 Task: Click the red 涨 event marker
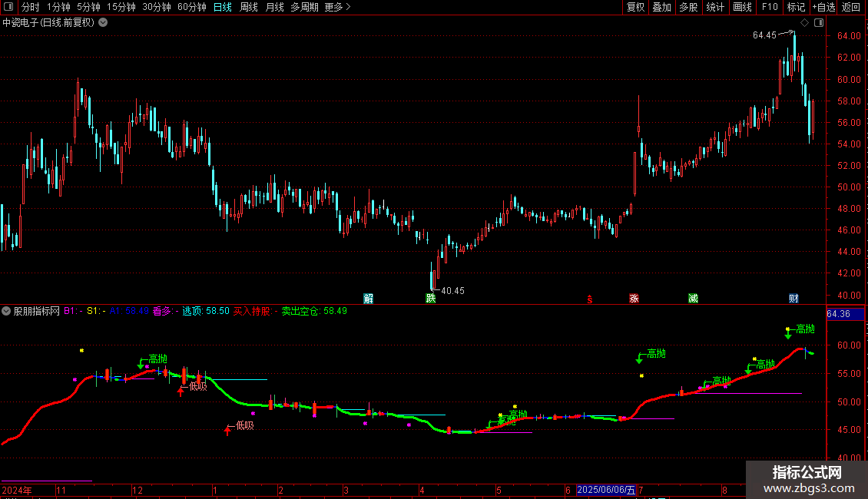(634, 299)
